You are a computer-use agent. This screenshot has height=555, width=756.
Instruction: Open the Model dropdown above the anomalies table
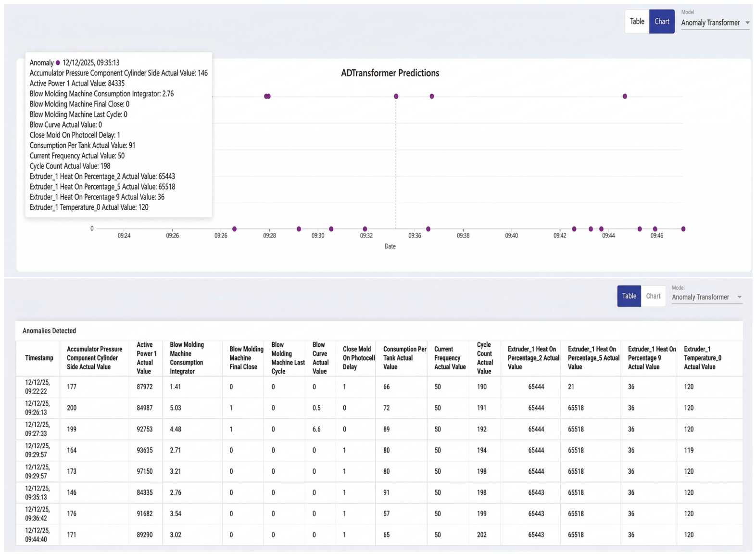[x=706, y=297]
